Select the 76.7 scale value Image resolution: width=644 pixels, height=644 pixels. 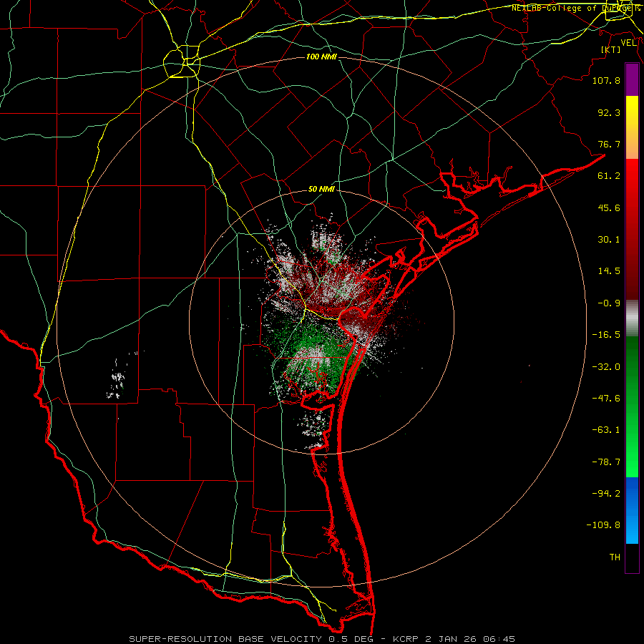click(x=609, y=144)
